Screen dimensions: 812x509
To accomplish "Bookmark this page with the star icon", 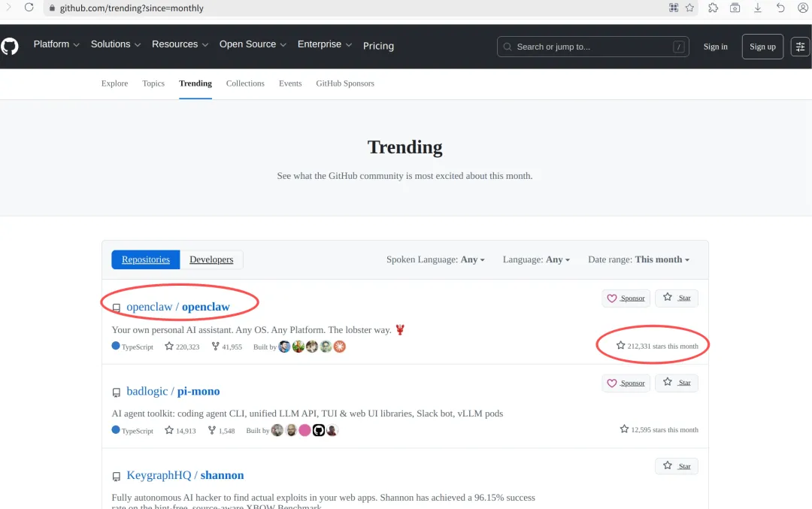I will pyautogui.click(x=689, y=8).
